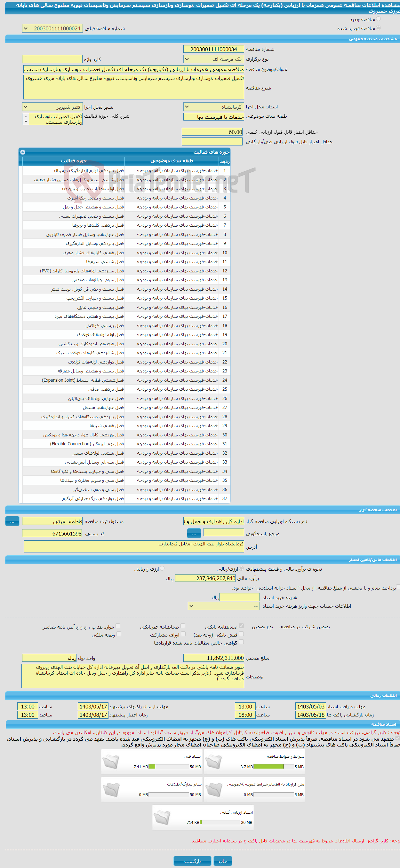Click the طبقه بندی موضوعی field
400x868 pixels.
tap(214, 117)
